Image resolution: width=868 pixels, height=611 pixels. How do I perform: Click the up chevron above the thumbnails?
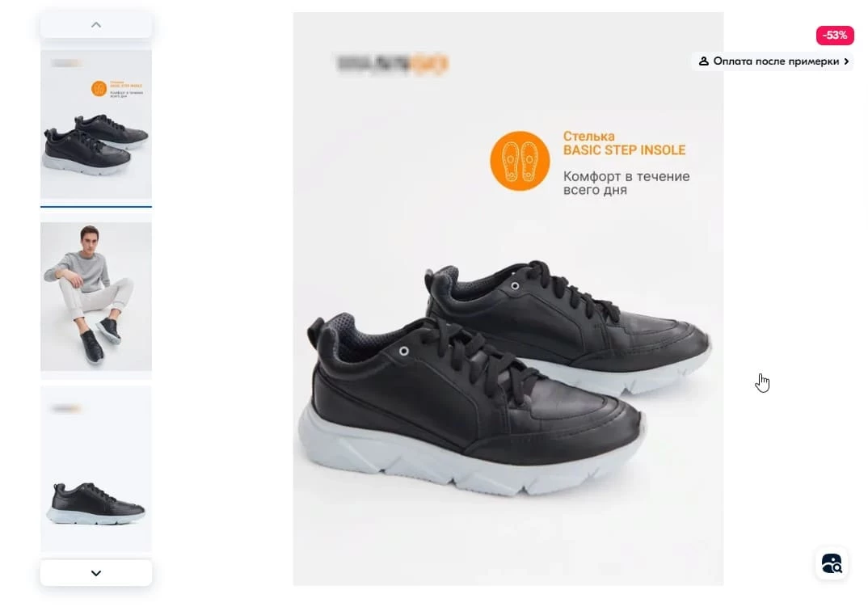95,25
